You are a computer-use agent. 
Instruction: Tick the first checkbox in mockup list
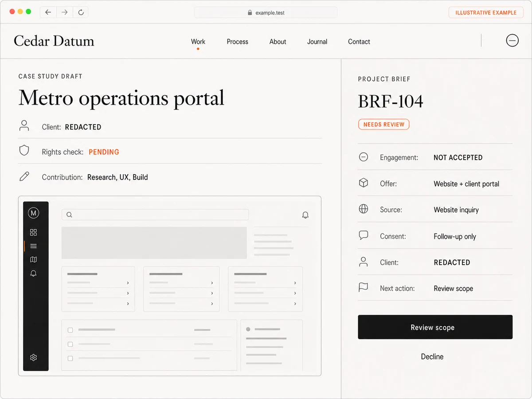point(70,330)
